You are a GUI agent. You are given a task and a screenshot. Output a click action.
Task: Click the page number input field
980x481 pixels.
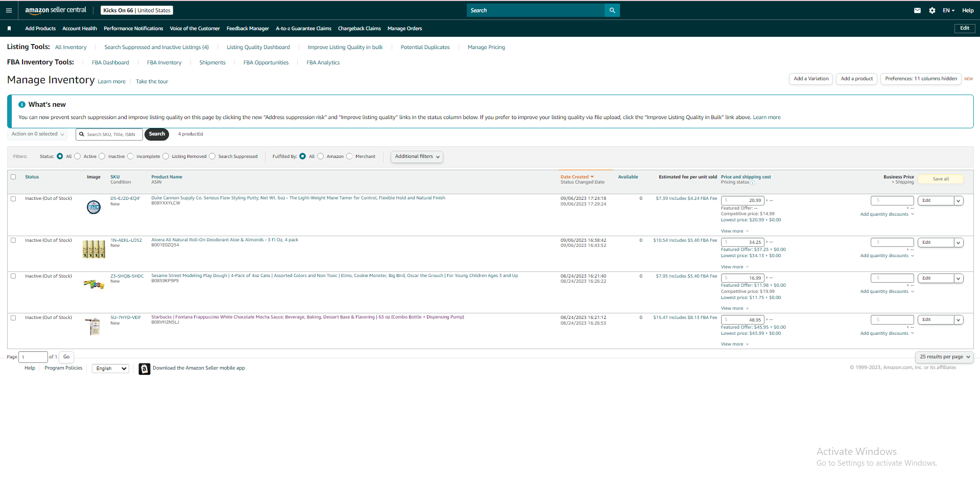[x=33, y=357]
